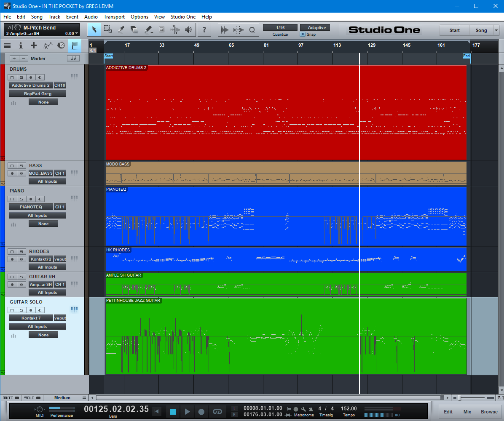Click the horizontal timeline scrollbar
The image size is (504, 421).
click(269, 398)
